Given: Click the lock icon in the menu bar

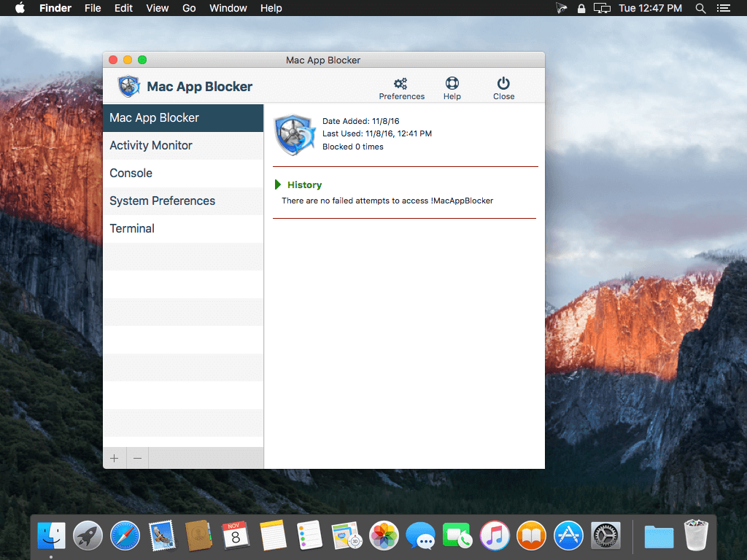Looking at the screenshot, I should tap(581, 8).
